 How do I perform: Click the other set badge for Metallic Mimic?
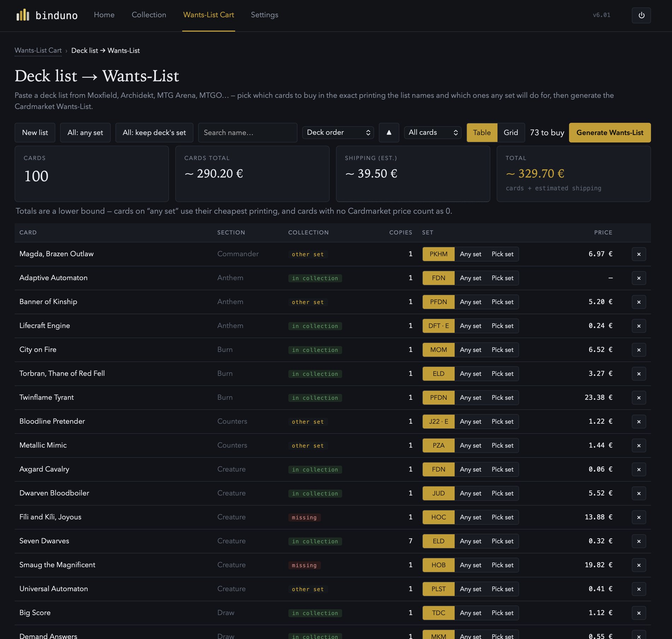point(308,446)
